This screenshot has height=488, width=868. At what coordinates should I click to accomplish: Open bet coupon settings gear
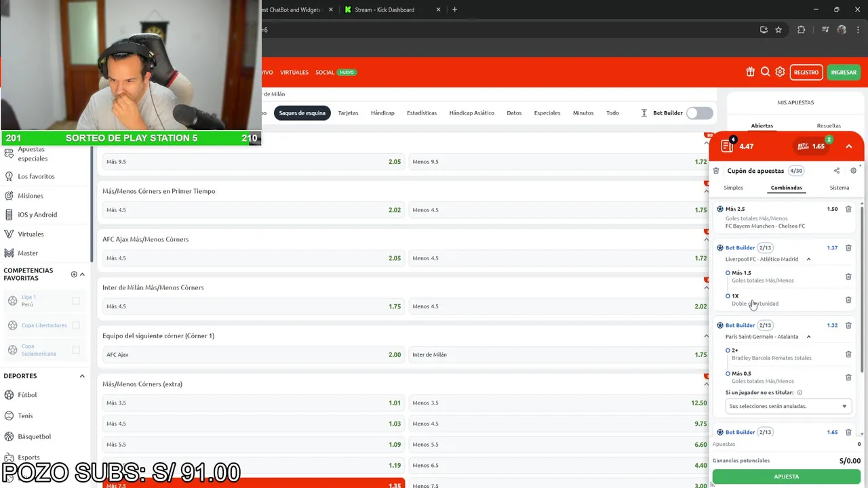(854, 171)
